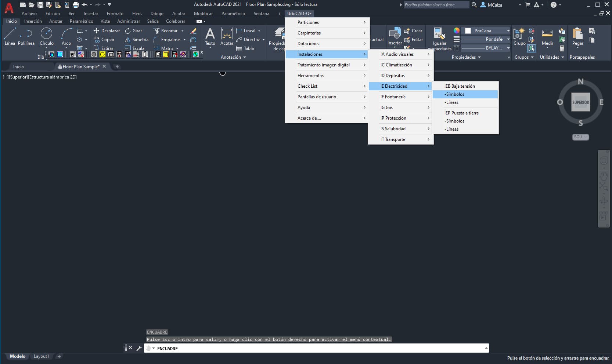Click the Copiar tool

click(x=104, y=40)
